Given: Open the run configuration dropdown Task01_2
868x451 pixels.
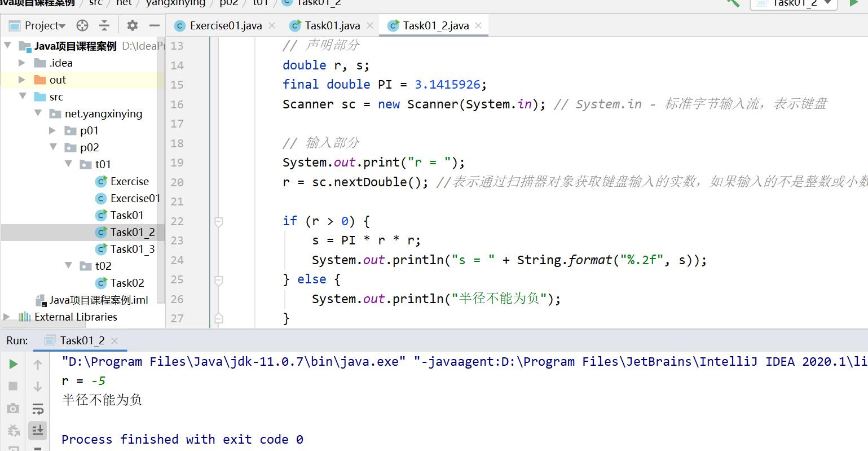Looking at the screenshot, I should click(x=794, y=3).
